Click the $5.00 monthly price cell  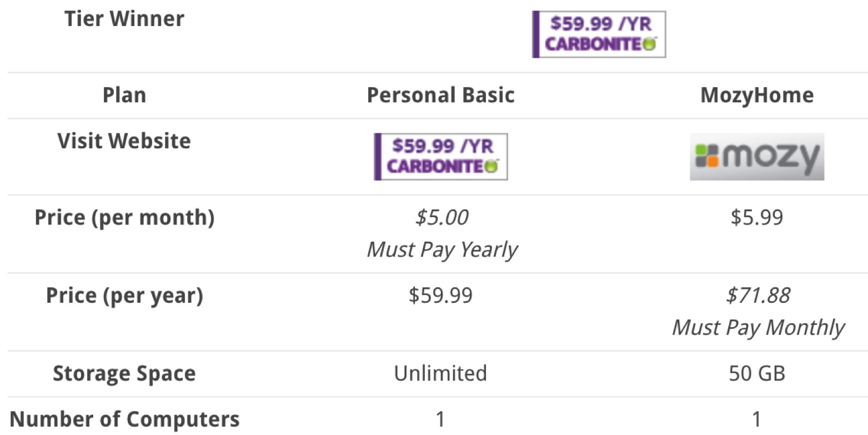[x=442, y=217]
